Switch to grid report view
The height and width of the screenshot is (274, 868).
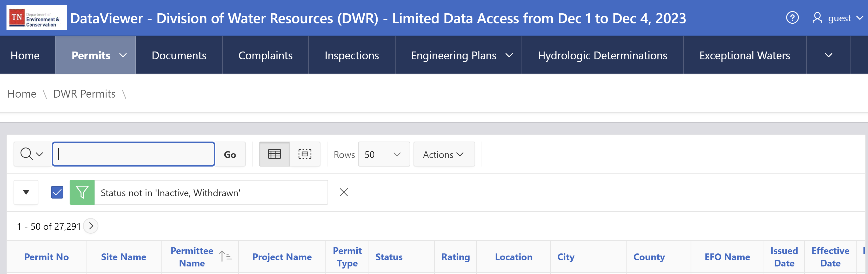click(x=274, y=154)
